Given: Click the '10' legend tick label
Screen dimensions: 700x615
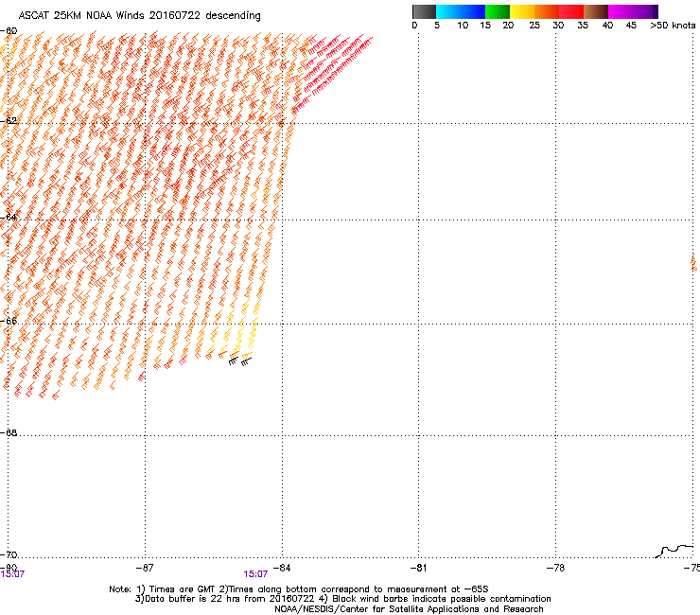Looking at the screenshot, I should 463,26.
